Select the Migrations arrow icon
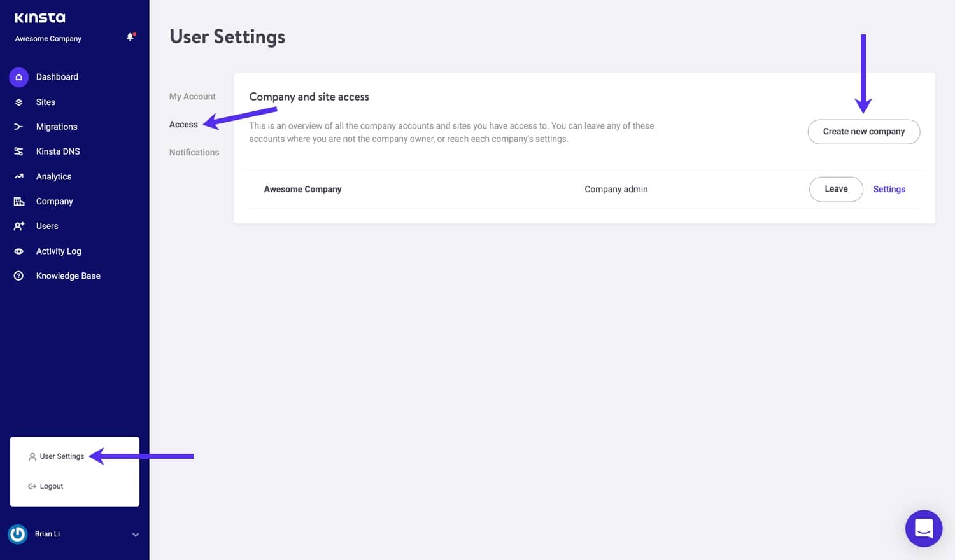The image size is (955, 560). point(18,127)
